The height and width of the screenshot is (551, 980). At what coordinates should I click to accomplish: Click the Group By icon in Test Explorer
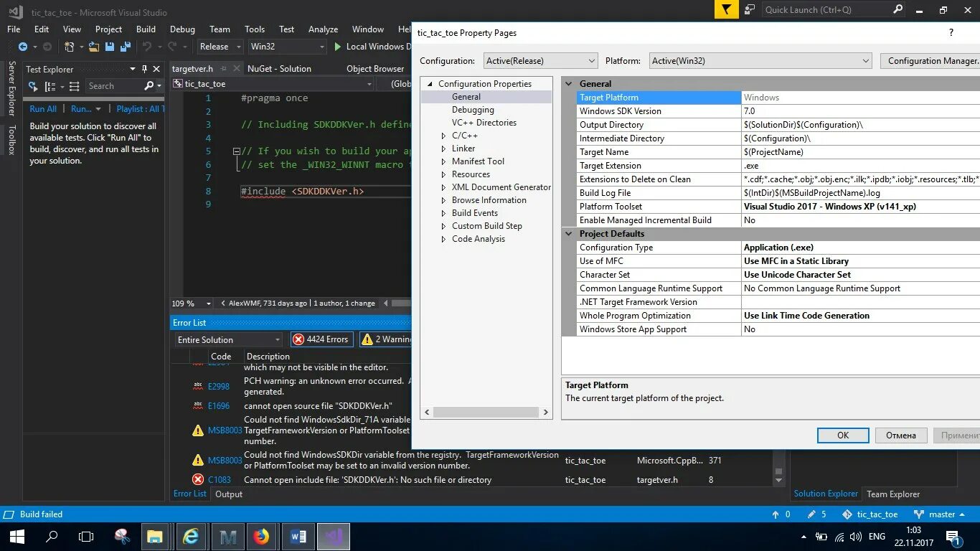[51, 86]
